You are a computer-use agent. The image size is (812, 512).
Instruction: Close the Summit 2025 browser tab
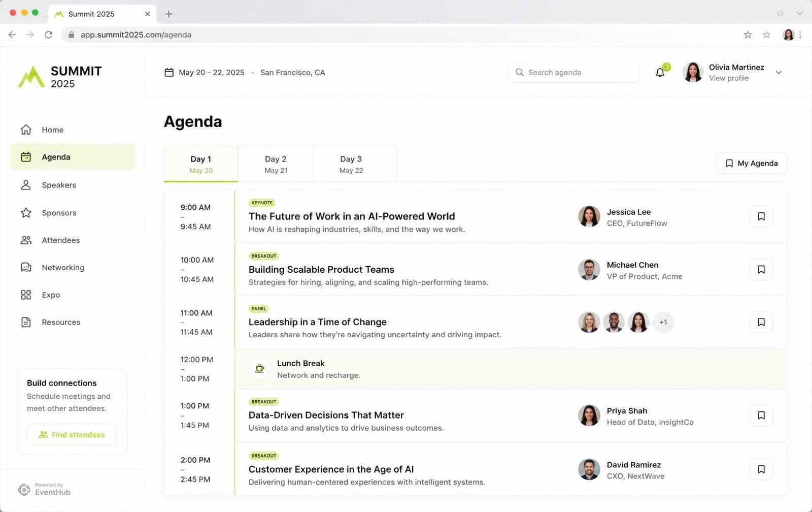[148, 14]
